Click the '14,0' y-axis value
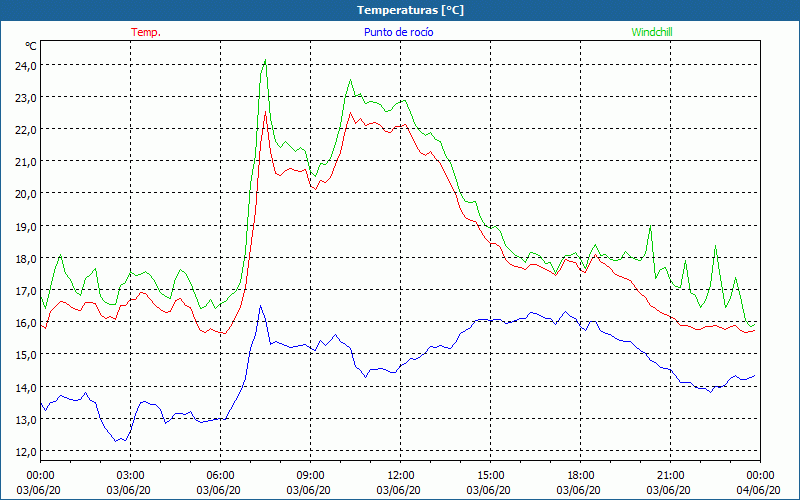 (26, 388)
